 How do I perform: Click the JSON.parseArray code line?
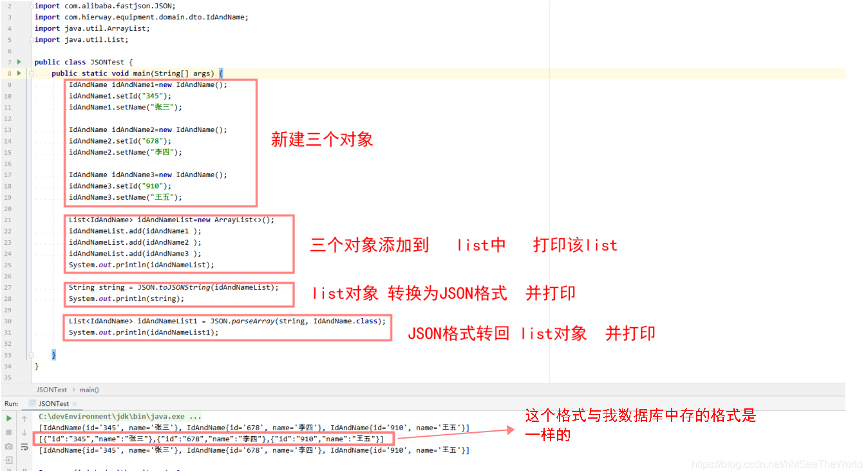227,321
